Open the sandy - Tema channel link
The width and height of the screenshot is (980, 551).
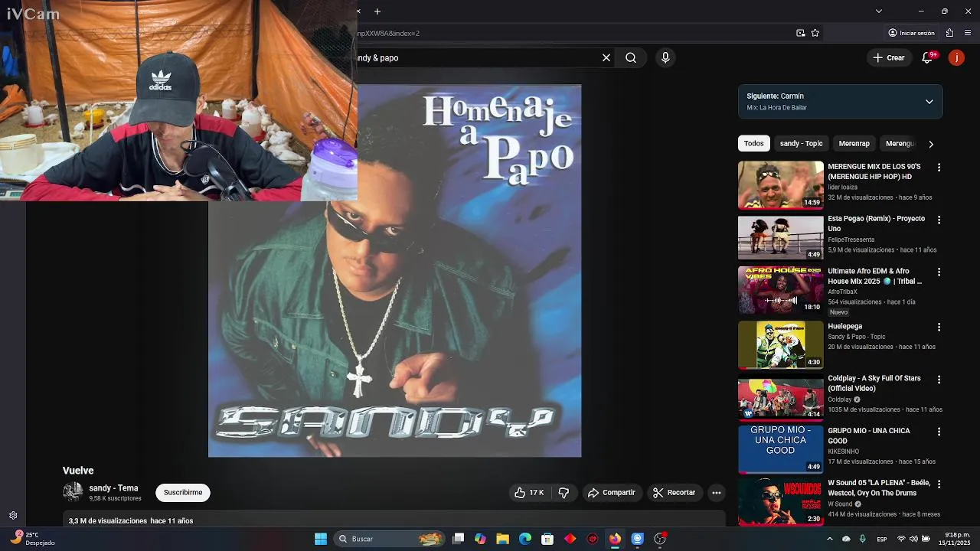click(x=113, y=488)
